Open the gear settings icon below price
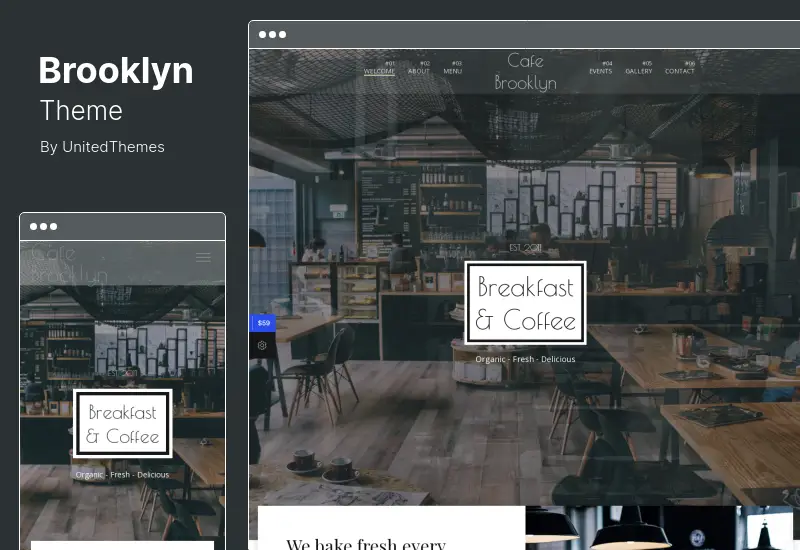Screen dimensions: 800x550 click(x=262, y=345)
